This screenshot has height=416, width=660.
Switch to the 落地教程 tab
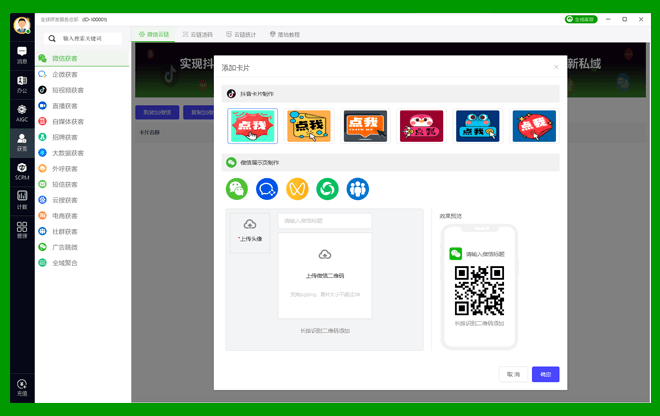(x=285, y=34)
